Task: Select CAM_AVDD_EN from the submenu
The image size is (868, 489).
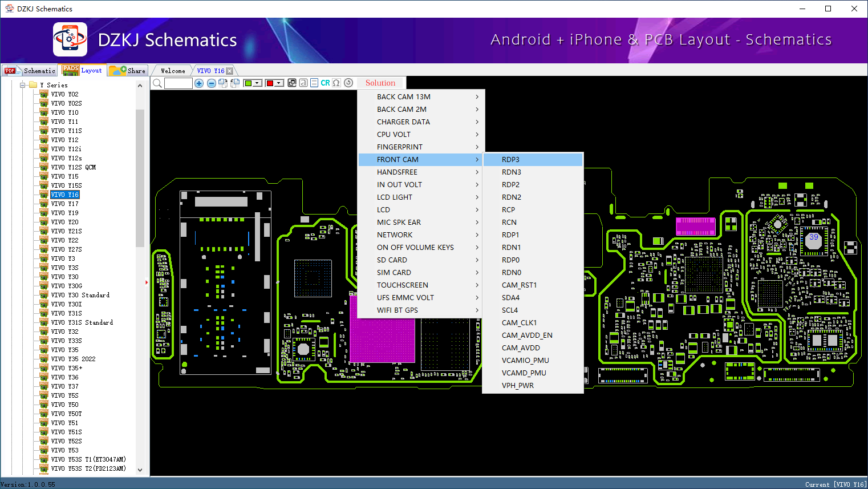Action: 527,336
